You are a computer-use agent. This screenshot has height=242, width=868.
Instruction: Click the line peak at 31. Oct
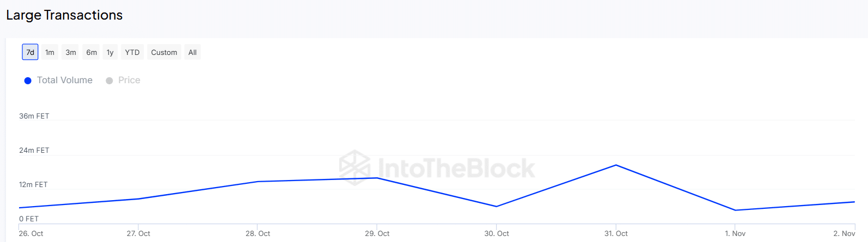coord(616,165)
